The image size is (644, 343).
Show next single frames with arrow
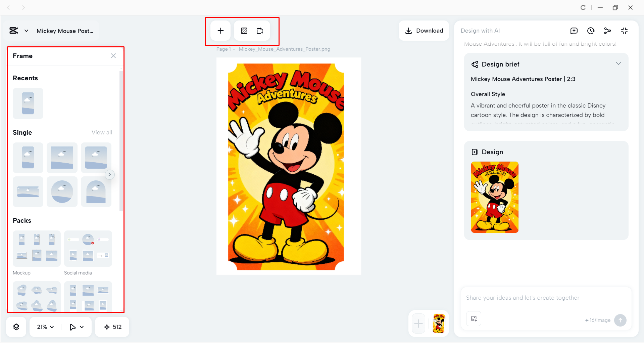point(109,174)
